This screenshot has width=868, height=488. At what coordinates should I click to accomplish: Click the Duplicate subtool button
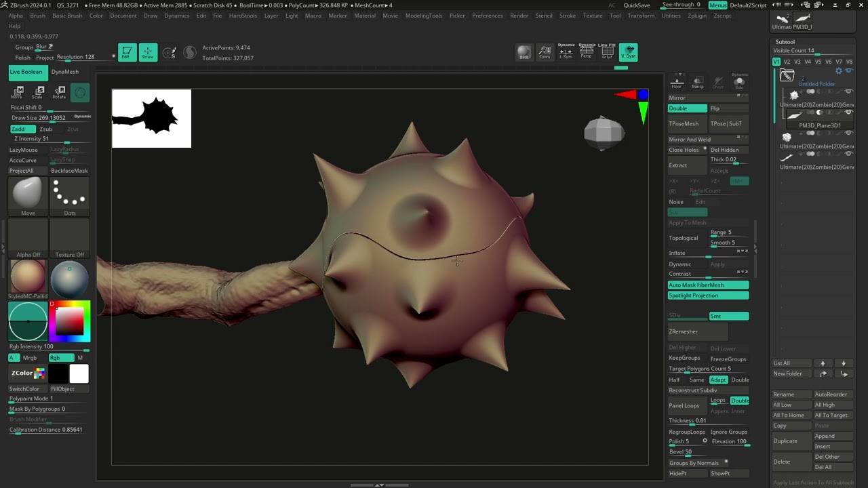tap(791, 441)
